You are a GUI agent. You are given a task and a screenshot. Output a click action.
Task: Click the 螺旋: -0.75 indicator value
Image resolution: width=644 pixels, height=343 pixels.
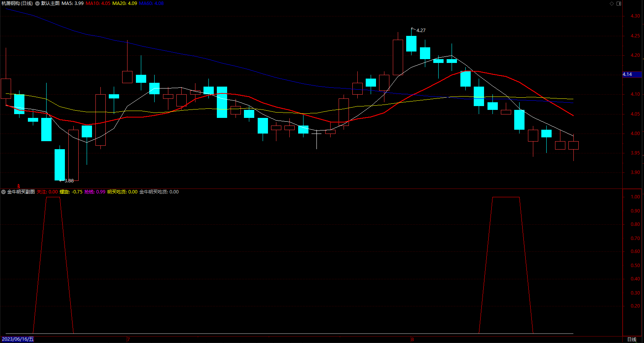71,192
